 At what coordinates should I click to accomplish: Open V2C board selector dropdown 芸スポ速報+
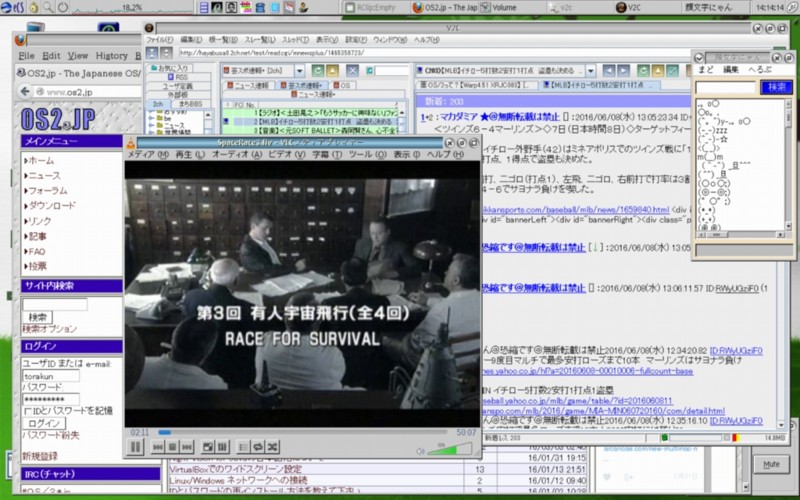263,70
